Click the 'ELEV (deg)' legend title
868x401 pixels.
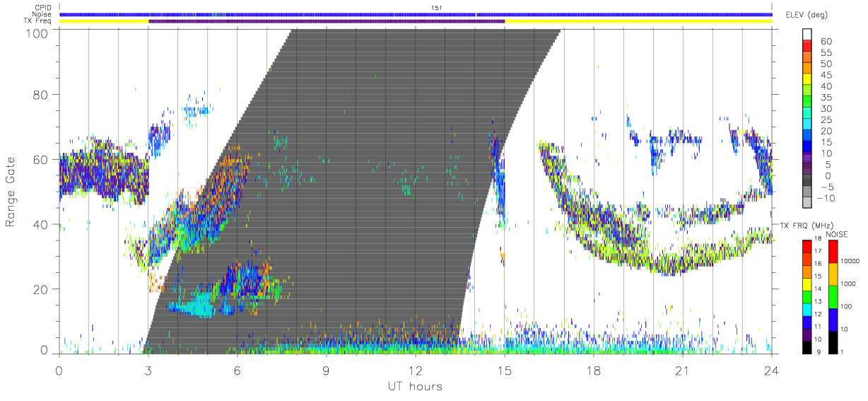(x=807, y=15)
